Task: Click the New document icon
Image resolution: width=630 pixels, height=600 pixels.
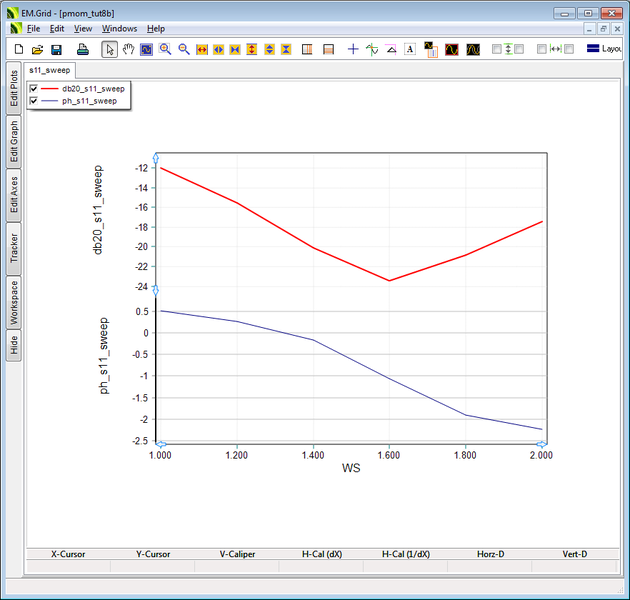Action: click(18, 49)
